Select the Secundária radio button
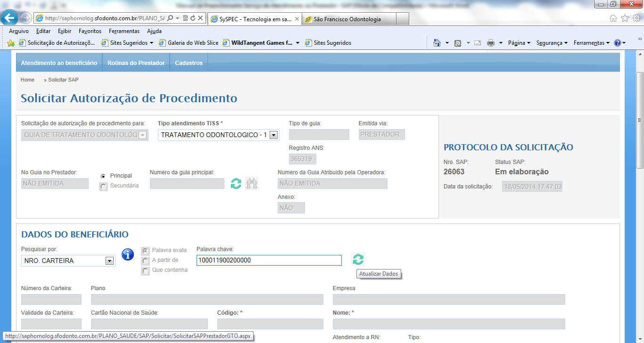 click(103, 186)
